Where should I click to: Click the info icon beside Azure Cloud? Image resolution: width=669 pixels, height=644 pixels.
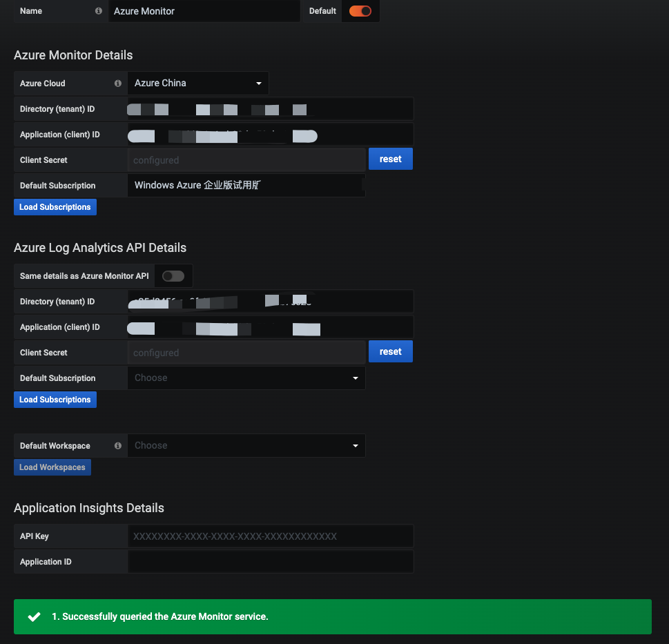tap(118, 83)
